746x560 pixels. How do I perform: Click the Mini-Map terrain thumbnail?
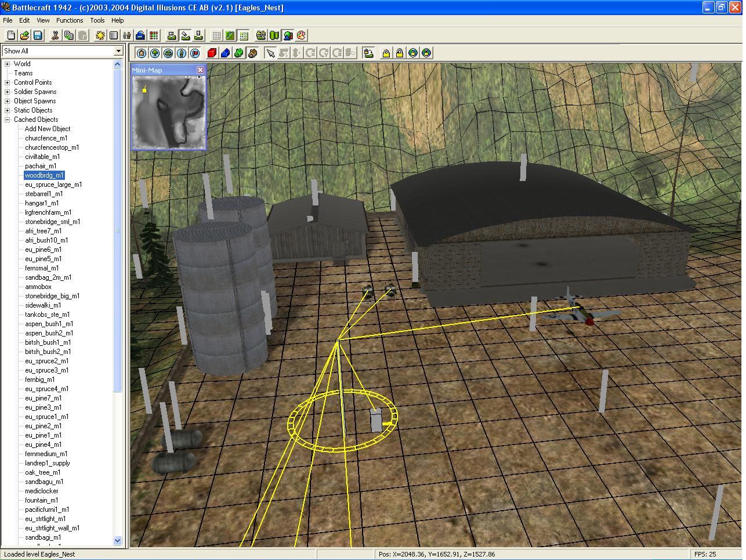pos(169,113)
